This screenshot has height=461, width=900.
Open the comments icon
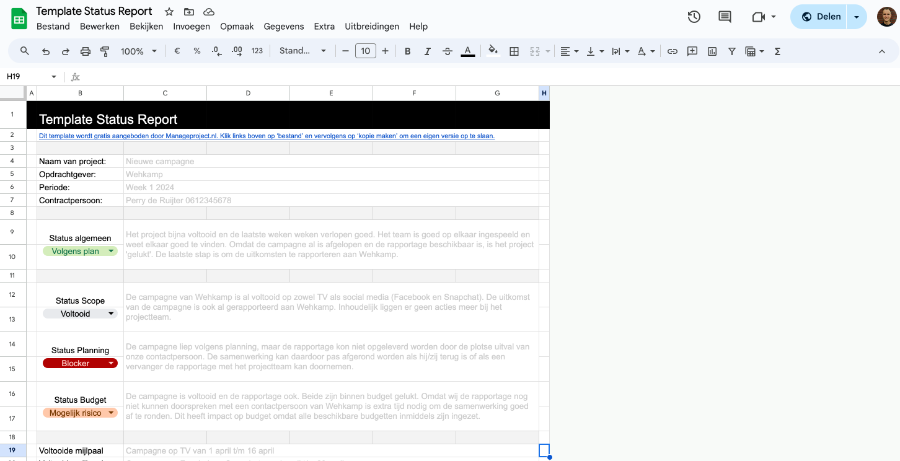[725, 17]
